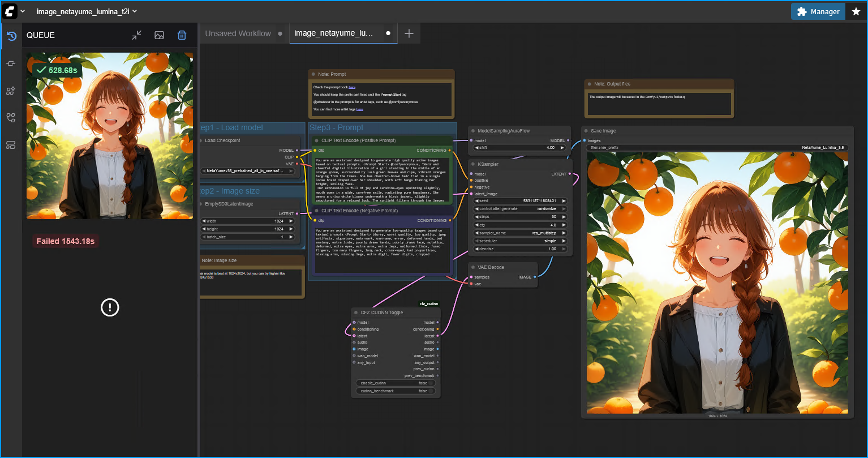Click the prompt book 'here' link in Note: Prompt

352,87
